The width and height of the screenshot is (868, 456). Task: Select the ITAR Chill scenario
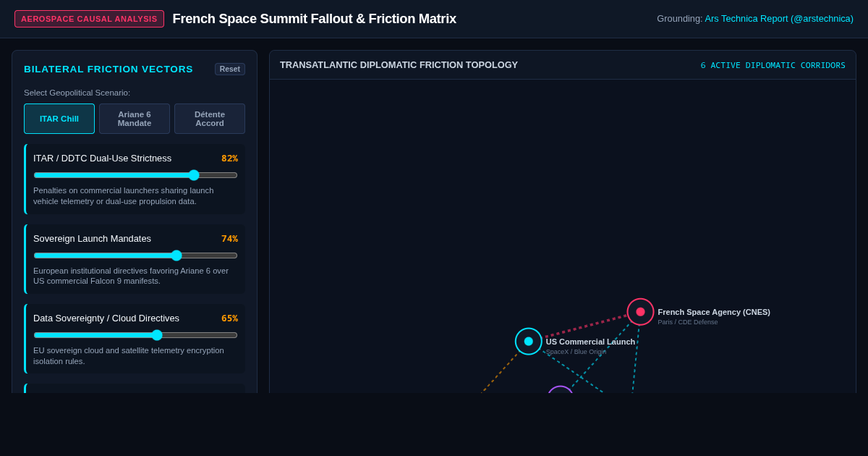coord(59,119)
